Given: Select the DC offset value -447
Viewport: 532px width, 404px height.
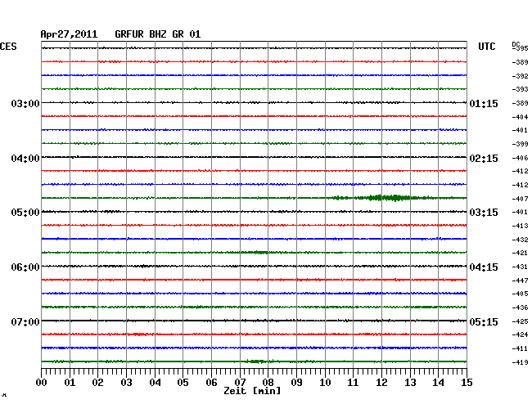Looking at the screenshot, I should tap(520, 281).
